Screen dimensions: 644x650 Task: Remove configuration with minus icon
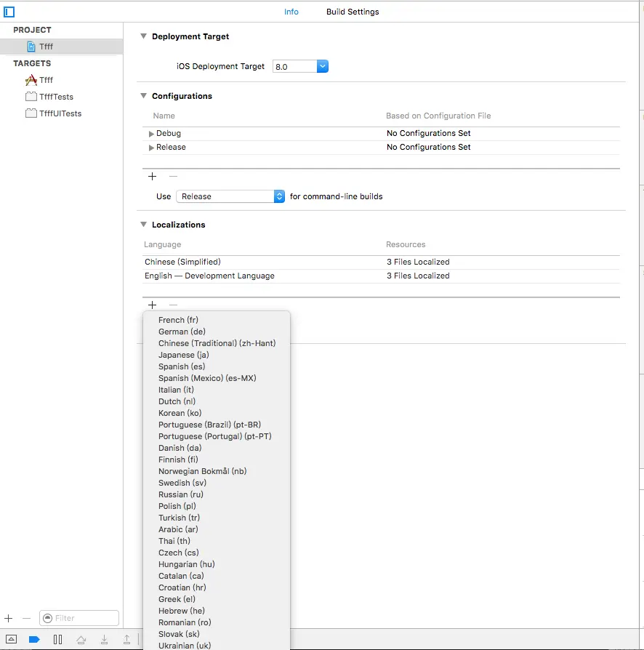pos(173,177)
